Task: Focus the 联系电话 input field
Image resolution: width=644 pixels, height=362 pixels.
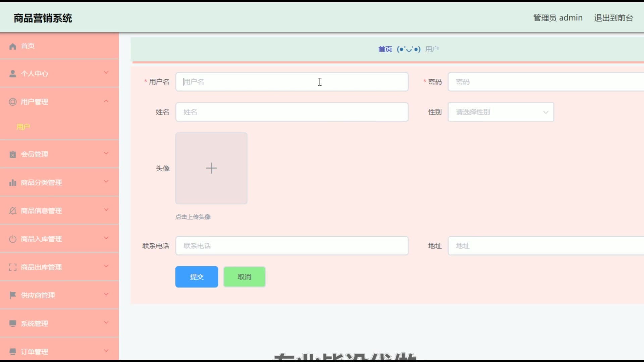Action: click(292, 246)
